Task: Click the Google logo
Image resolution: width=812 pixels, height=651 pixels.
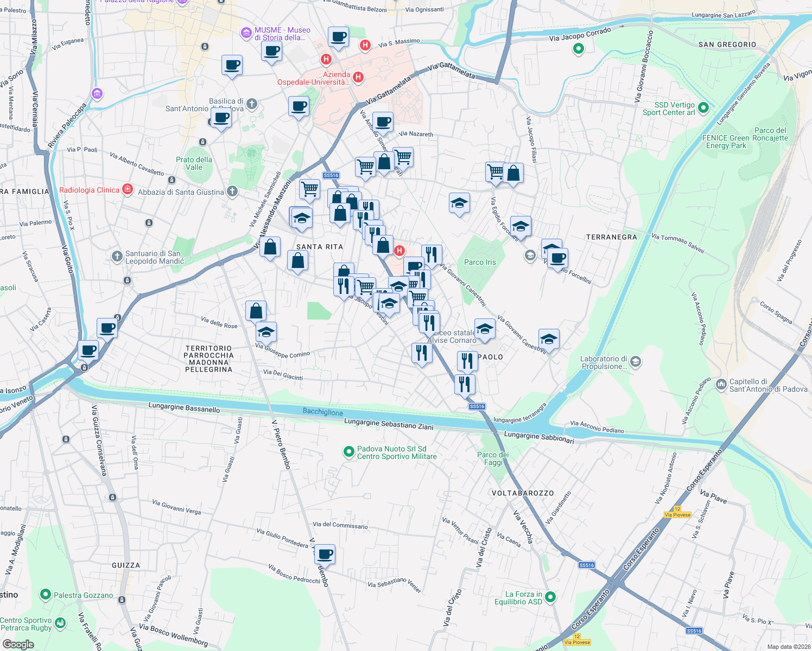Action: click(18, 644)
